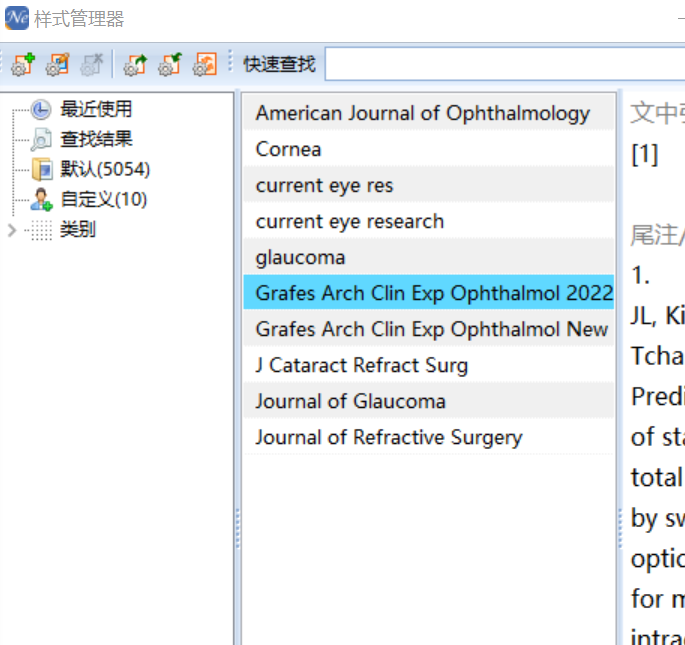The image size is (685, 645).
Task: Select 查找结果 in the tree
Action: [x=96, y=139]
